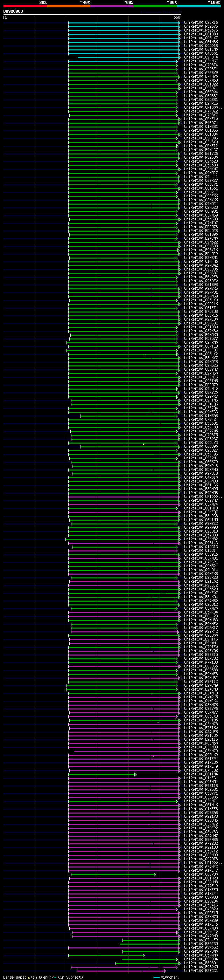Select the UniRef100_B7FHV0 label
The image size is (224, 980).
click(201, 76)
